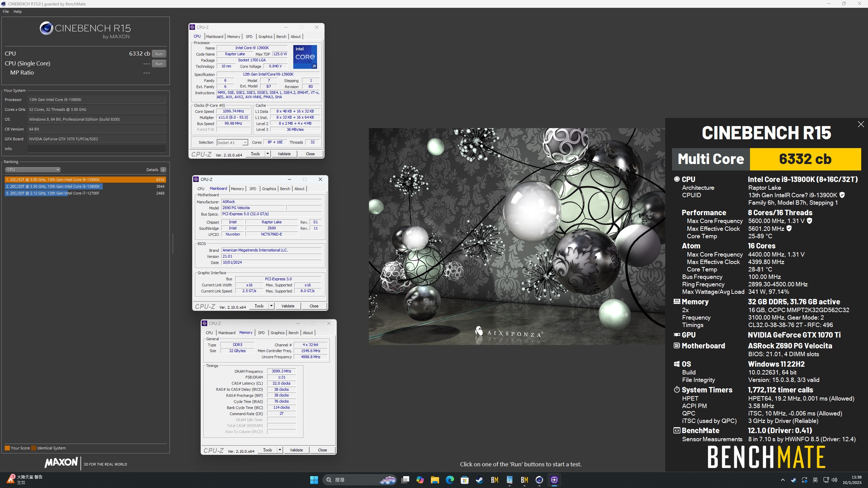The image size is (868, 488).
Task: Run the CPU multi-core benchmark
Action: [159, 54]
